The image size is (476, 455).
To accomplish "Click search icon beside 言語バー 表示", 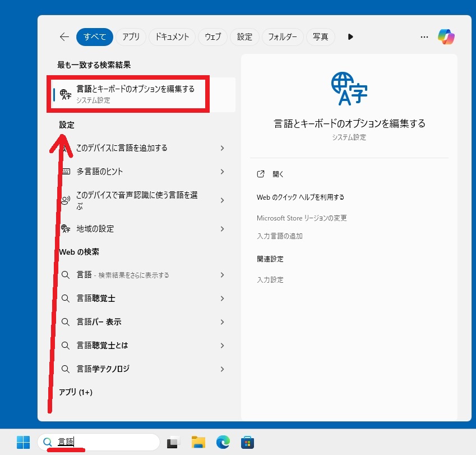I will tap(66, 322).
